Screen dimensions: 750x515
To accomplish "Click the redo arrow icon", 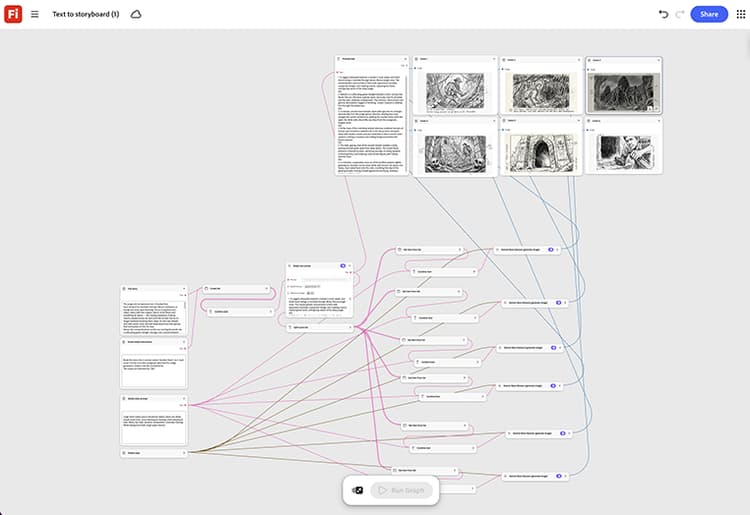I will [x=680, y=14].
